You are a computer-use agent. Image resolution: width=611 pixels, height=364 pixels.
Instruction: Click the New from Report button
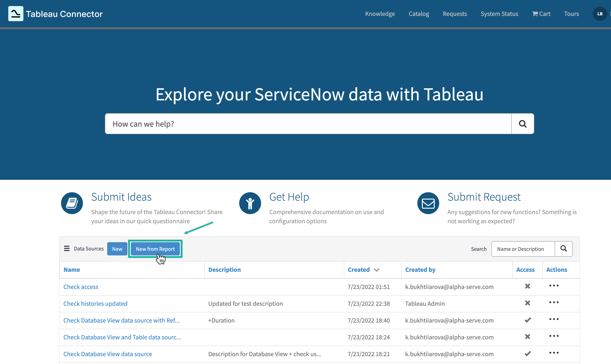[155, 249]
